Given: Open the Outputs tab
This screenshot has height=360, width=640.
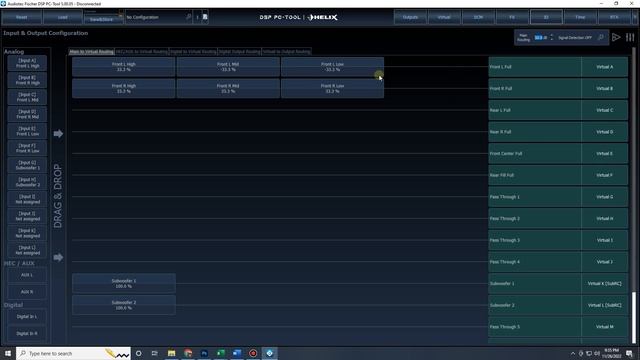Looking at the screenshot, I should click(410, 17).
